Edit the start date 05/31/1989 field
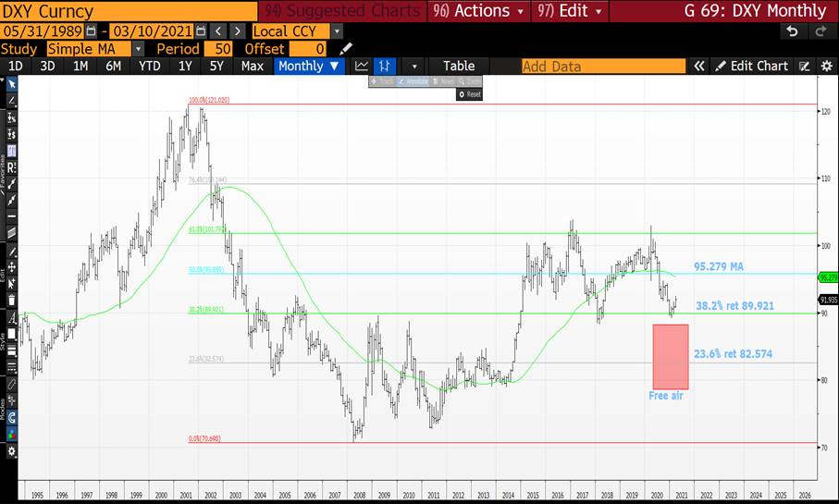Screen dimensions: 839x504 [43, 31]
